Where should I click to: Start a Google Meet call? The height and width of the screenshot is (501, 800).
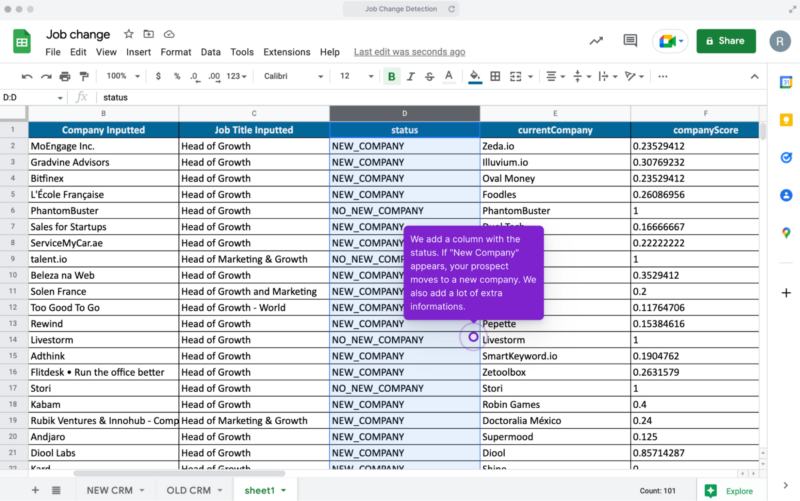pyautogui.click(x=670, y=41)
